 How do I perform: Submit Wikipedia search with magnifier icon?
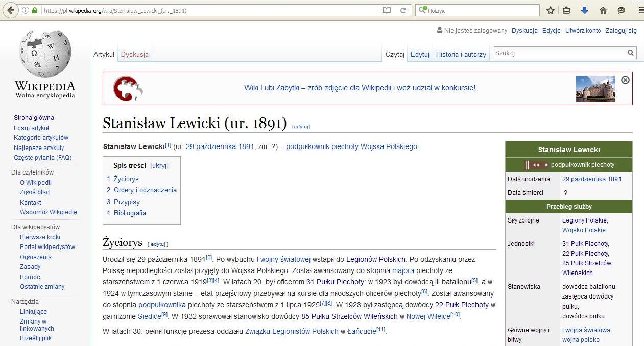point(631,53)
